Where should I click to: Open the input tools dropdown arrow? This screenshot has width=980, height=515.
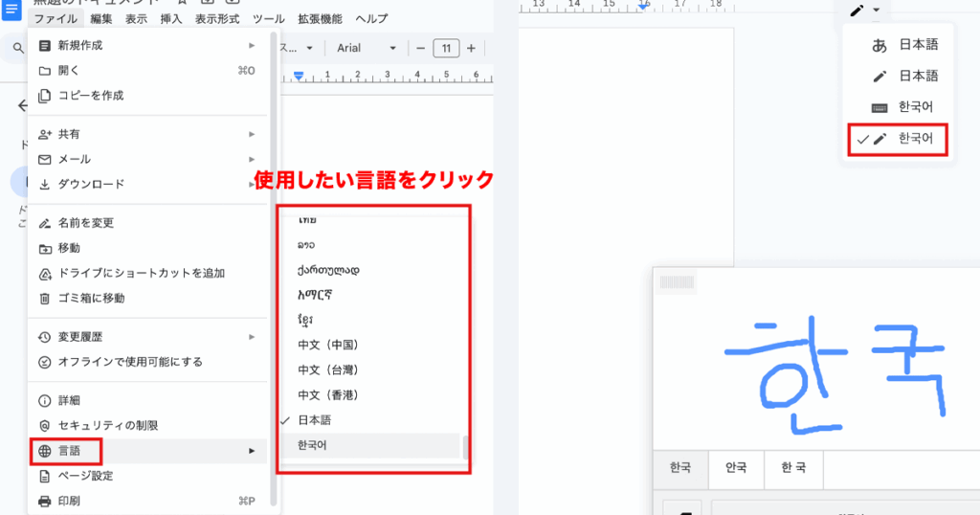(x=877, y=10)
